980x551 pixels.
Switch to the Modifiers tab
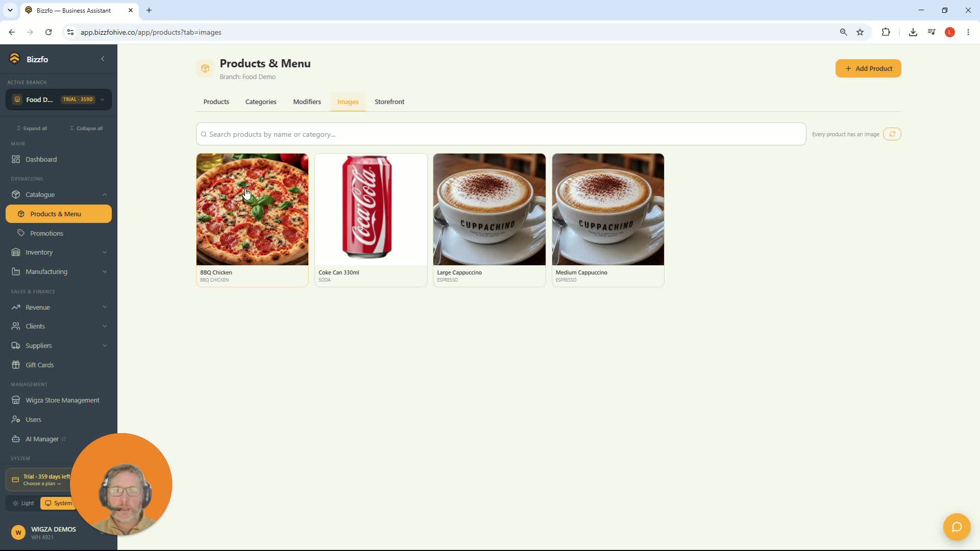[307, 102]
